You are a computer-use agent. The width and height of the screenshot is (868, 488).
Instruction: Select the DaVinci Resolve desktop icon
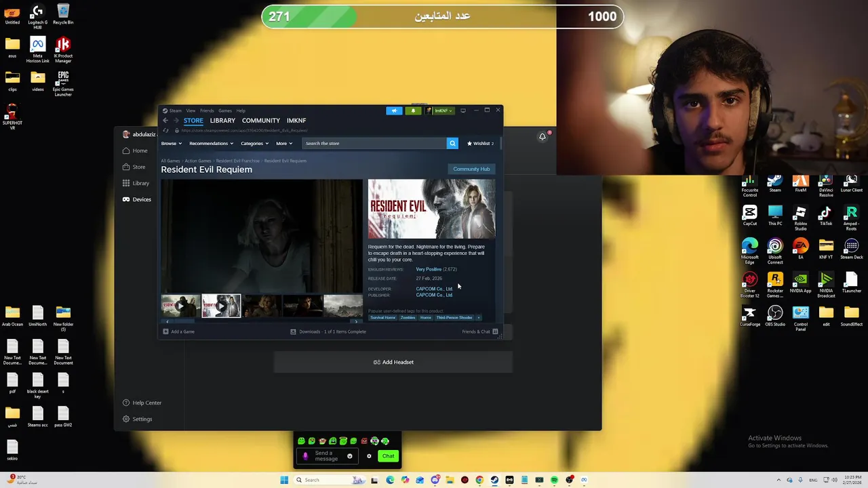click(x=826, y=183)
